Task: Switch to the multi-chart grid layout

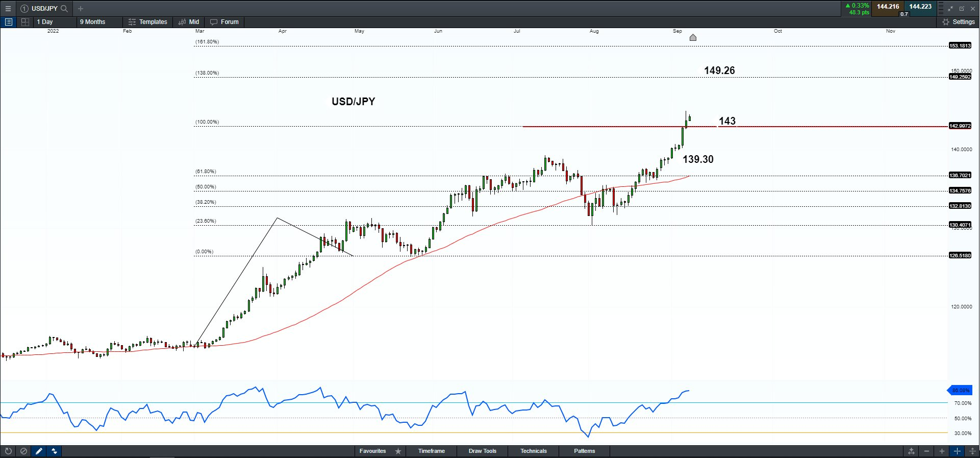Action: coord(25,22)
